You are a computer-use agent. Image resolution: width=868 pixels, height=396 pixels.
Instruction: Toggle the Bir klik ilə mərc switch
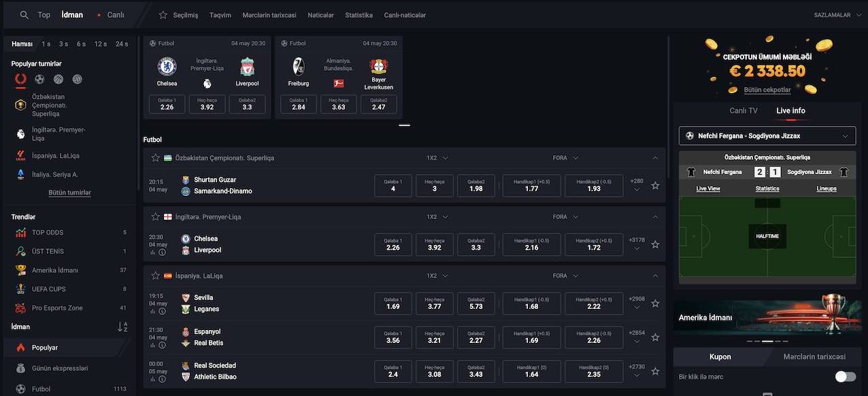click(846, 377)
